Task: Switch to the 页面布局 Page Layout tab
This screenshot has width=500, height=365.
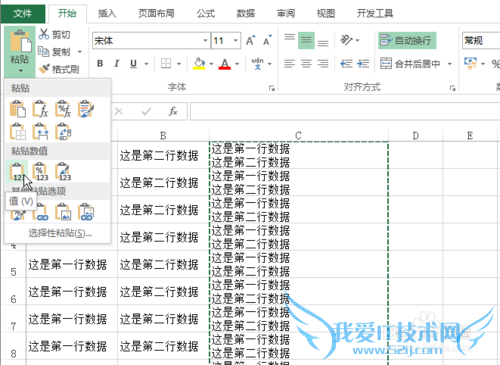Action: 156,13
